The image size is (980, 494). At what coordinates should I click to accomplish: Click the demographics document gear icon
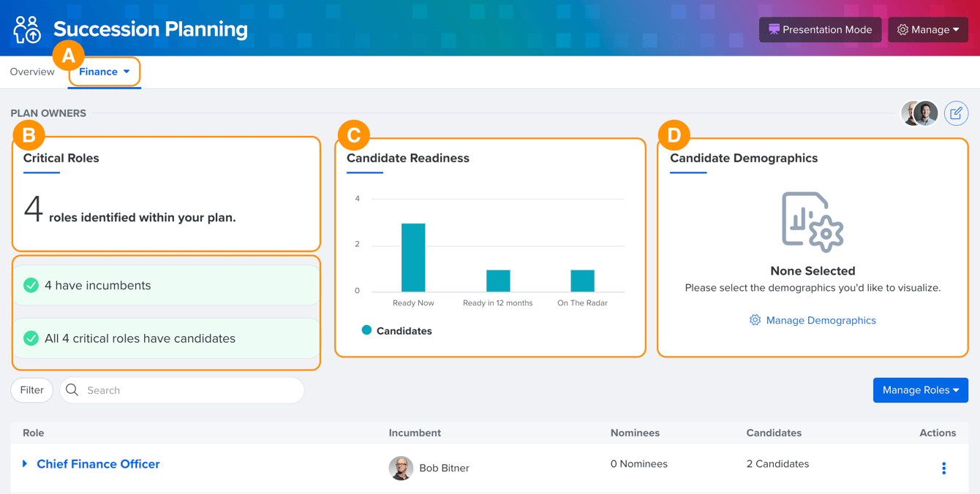coord(813,222)
